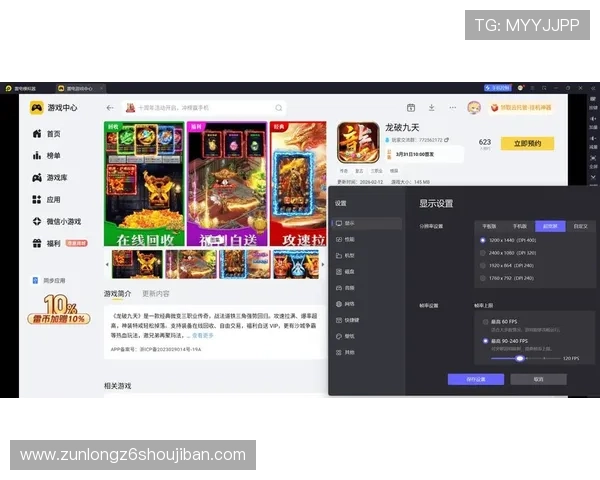Viewport: 600px width, 480px height.
Task: Show previous screenshots with left carousel arrow
Action: pyautogui.click(x=107, y=264)
